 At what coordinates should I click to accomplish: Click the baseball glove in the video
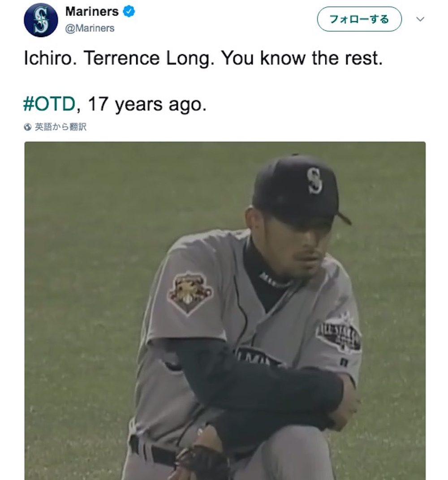199,461
